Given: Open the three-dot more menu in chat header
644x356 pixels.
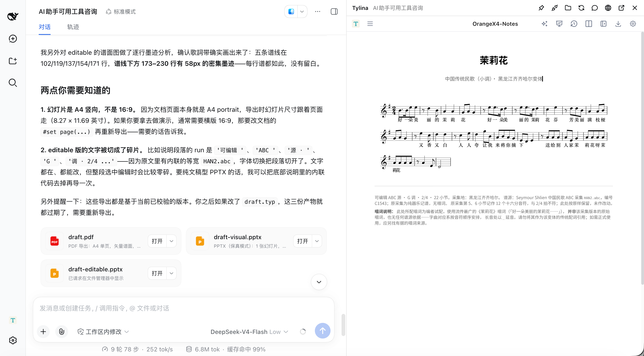Looking at the screenshot, I should 317,11.
